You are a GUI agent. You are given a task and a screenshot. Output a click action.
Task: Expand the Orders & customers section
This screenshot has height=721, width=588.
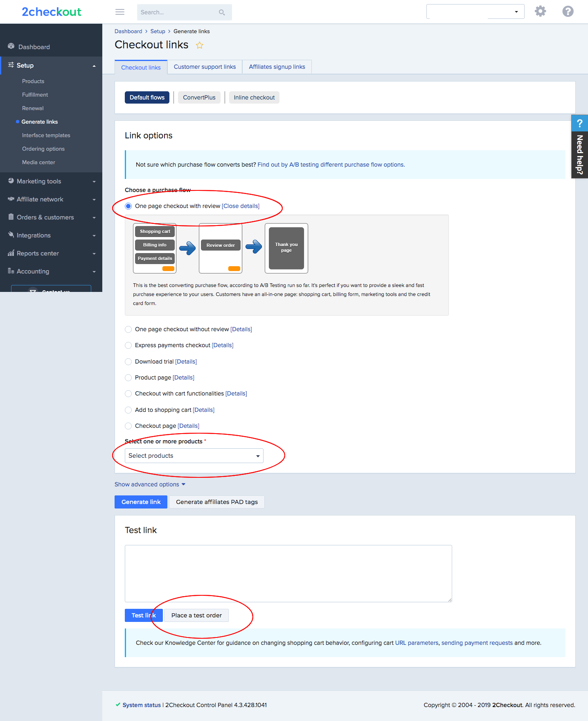[x=94, y=217]
